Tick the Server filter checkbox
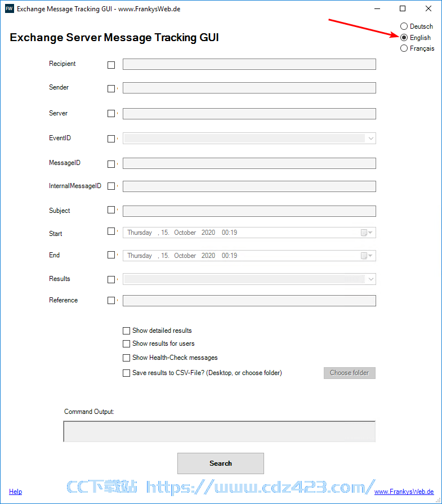Image resolution: width=442 pixels, height=504 pixels. click(x=111, y=113)
